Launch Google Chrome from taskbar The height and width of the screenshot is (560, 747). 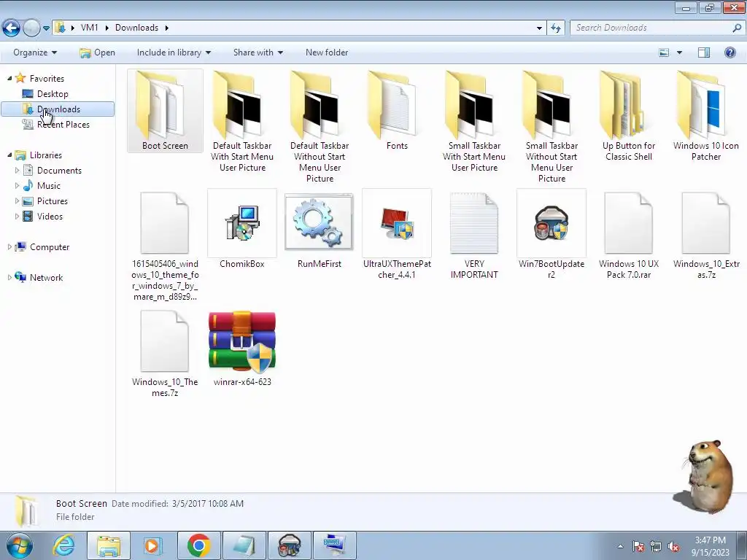tap(198, 545)
